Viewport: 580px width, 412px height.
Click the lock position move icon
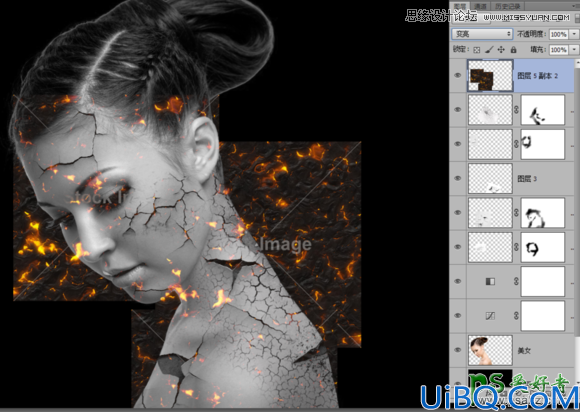click(x=501, y=50)
